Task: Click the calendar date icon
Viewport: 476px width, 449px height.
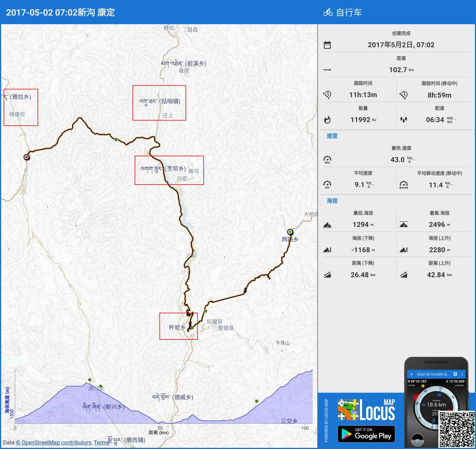Action: click(327, 45)
